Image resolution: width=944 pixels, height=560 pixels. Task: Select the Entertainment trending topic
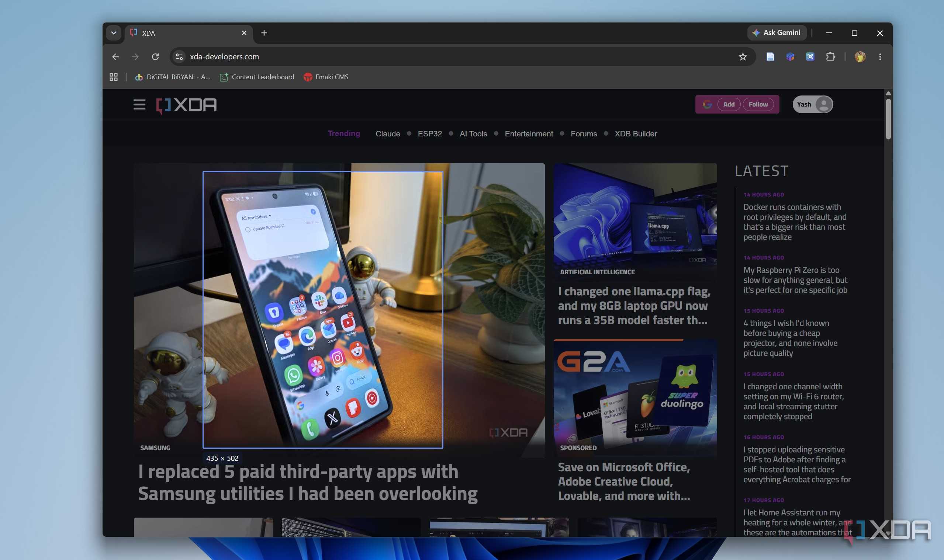[x=529, y=133]
